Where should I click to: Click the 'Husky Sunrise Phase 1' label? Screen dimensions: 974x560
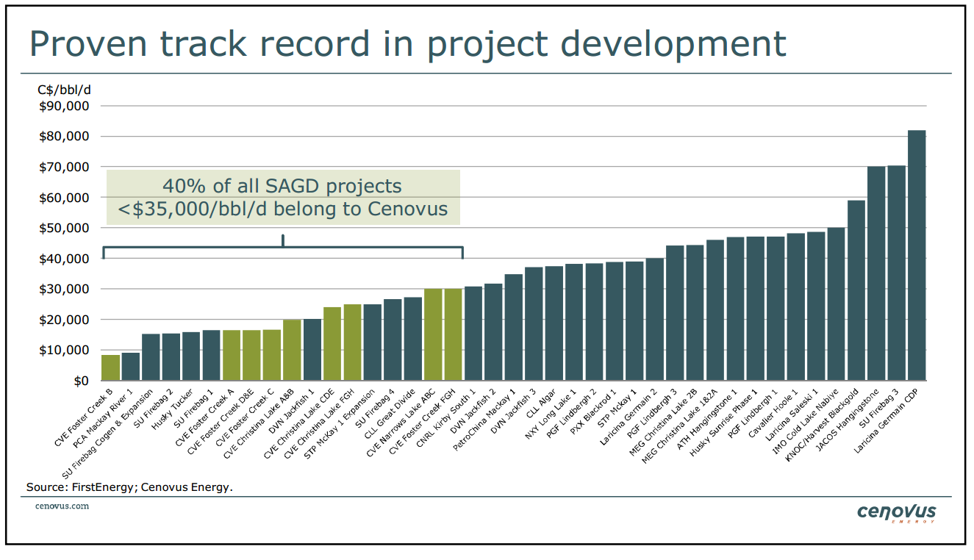coord(725,421)
